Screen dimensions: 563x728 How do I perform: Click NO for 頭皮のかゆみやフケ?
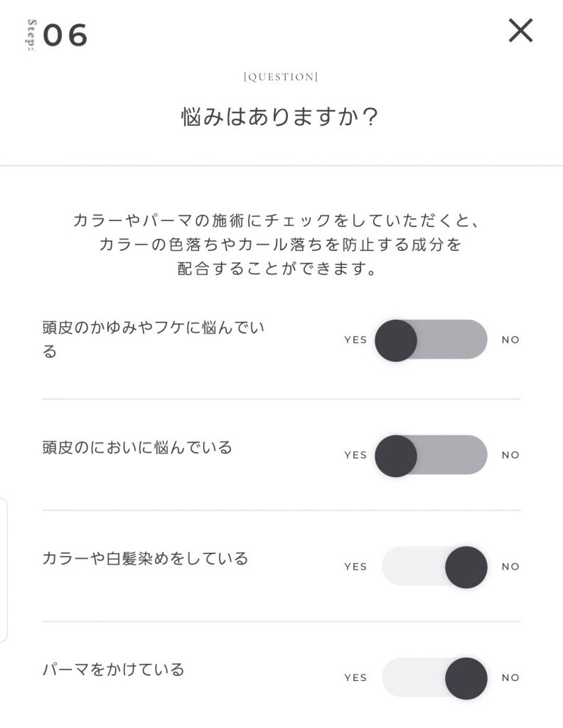tap(510, 340)
